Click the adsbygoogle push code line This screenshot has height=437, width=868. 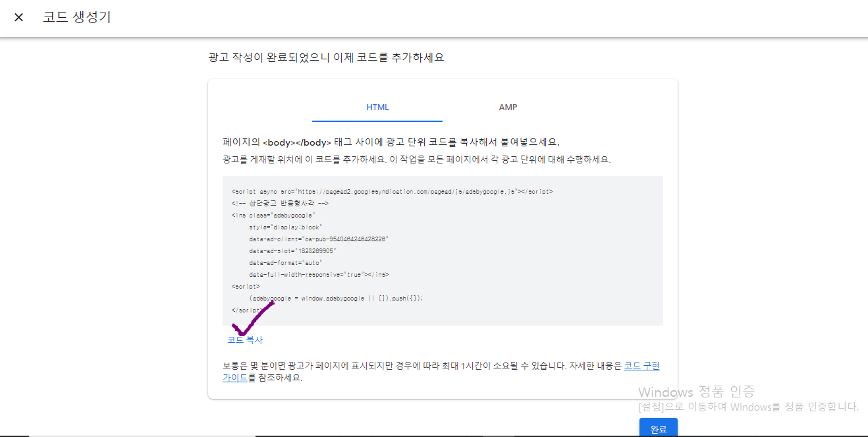point(336,298)
